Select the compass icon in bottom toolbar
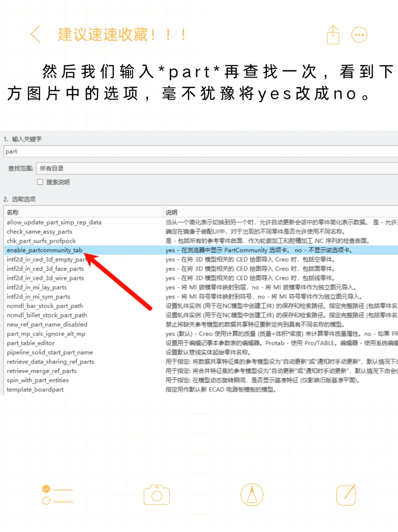398x532 pixels. pyautogui.click(x=251, y=494)
